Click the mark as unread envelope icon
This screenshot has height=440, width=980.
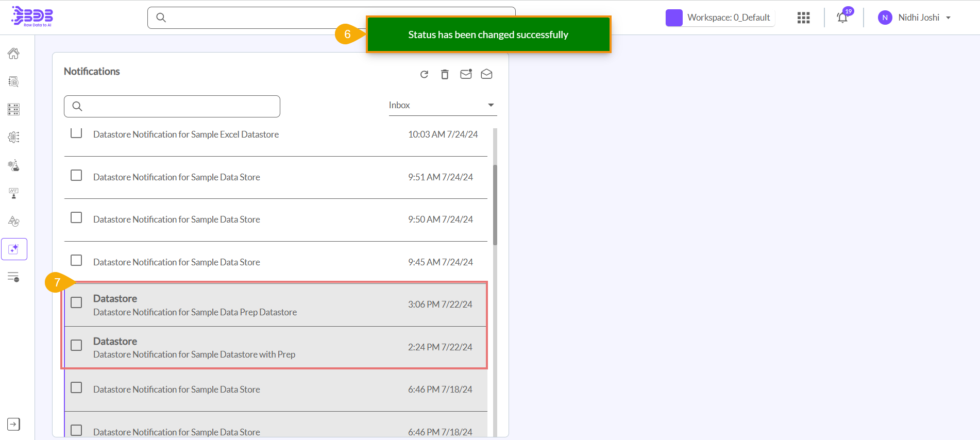click(x=466, y=74)
